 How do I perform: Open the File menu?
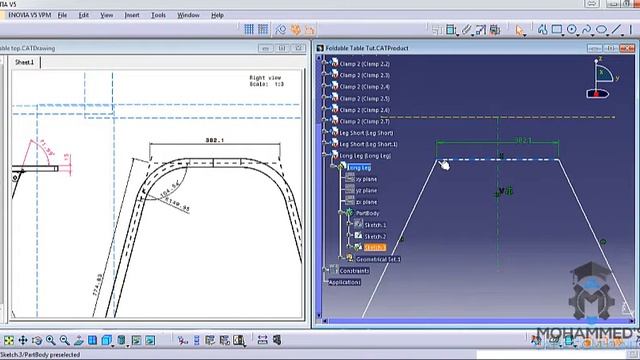tap(62, 15)
